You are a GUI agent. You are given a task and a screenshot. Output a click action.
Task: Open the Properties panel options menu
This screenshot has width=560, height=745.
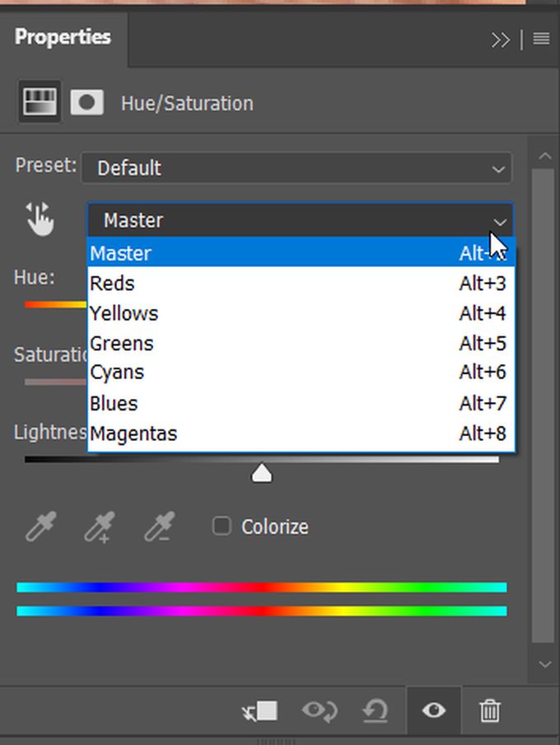pyautogui.click(x=541, y=39)
